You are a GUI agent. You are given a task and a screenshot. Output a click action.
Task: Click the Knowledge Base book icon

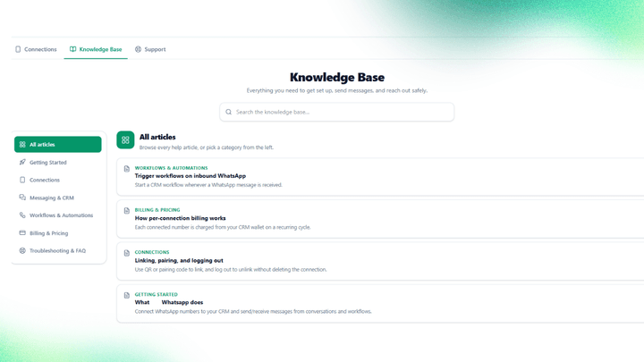[x=72, y=49]
